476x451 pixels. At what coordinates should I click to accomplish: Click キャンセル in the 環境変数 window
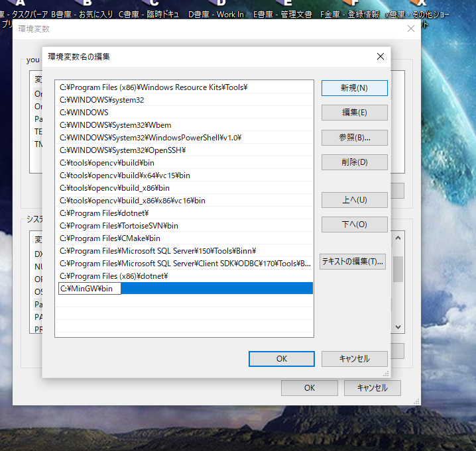coord(372,388)
